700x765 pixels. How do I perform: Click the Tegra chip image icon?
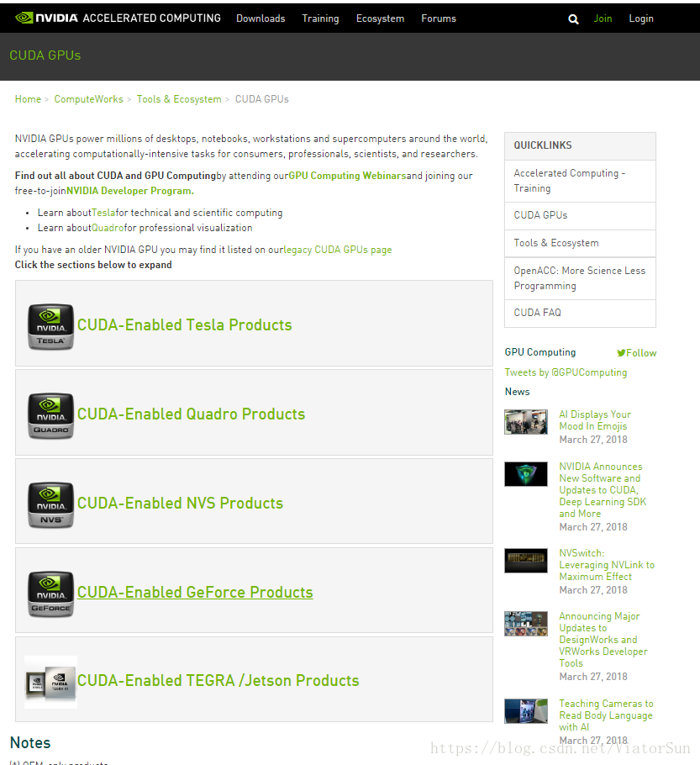tap(50, 682)
